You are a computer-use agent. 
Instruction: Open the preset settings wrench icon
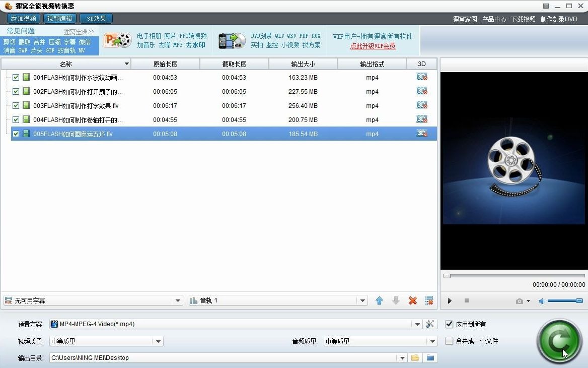(x=430, y=324)
